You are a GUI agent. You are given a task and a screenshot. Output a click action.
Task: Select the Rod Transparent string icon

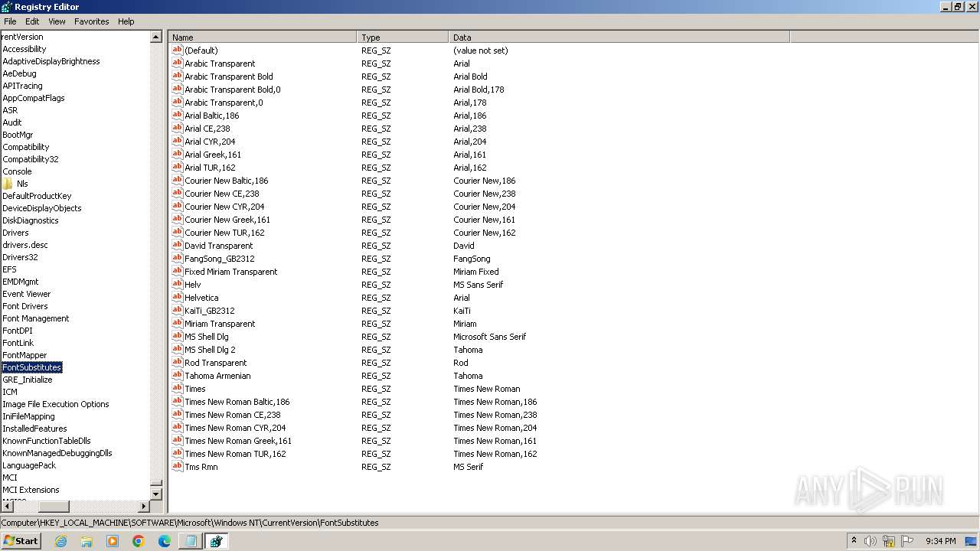pyautogui.click(x=177, y=363)
